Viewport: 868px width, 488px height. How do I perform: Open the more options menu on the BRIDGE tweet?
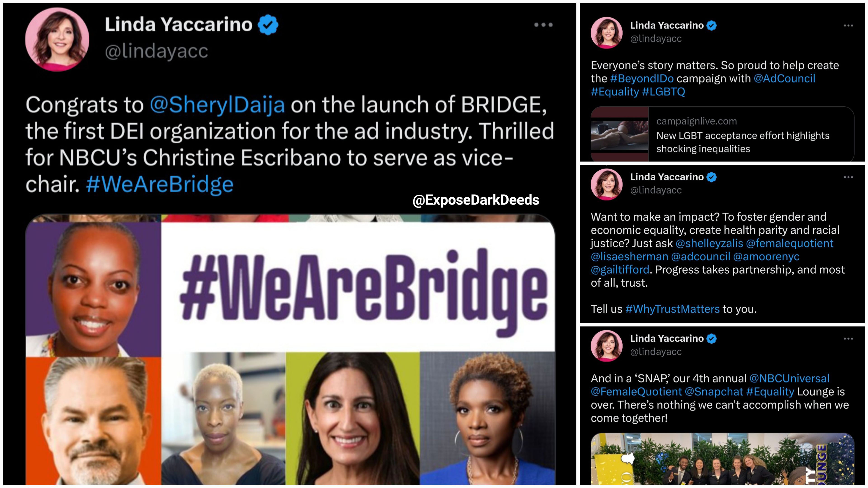pyautogui.click(x=543, y=25)
